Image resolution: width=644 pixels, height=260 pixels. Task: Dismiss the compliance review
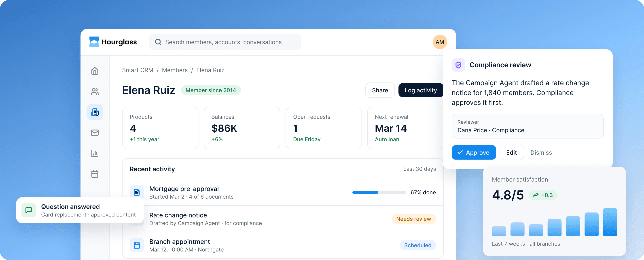(541, 153)
